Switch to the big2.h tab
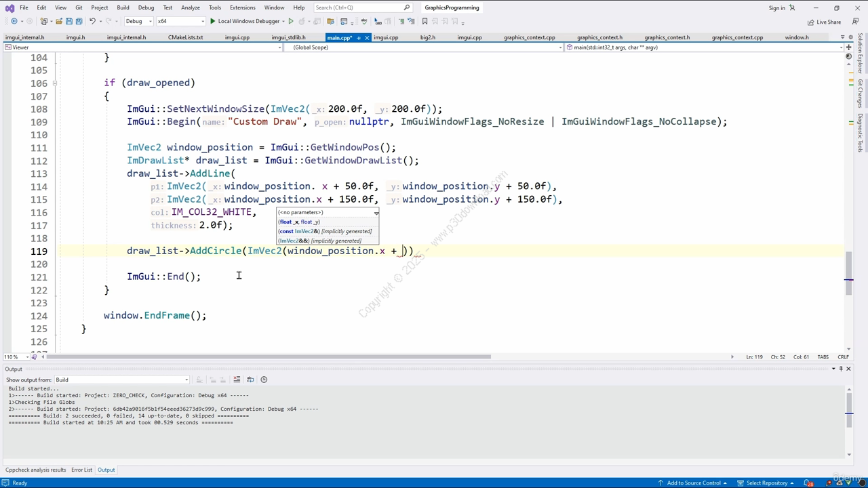The width and height of the screenshot is (868, 488). pyautogui.click(x=427, y=37)
